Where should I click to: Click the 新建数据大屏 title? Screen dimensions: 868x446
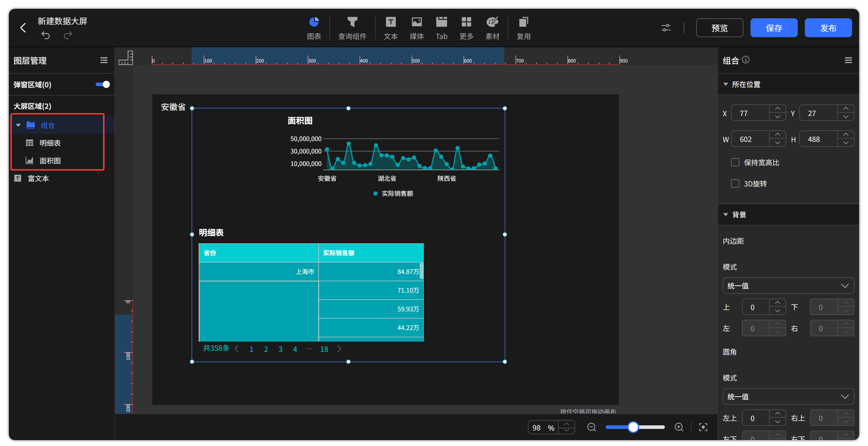pos(62,21)
